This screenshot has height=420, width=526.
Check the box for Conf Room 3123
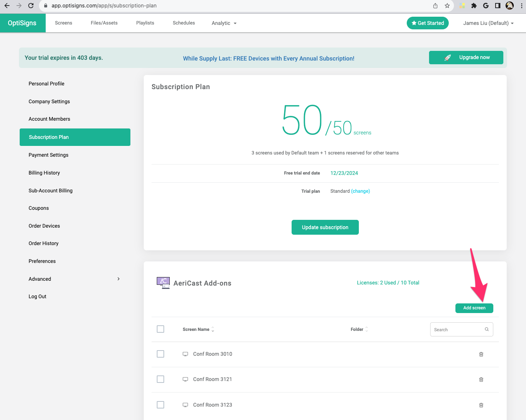pos(160,405)
